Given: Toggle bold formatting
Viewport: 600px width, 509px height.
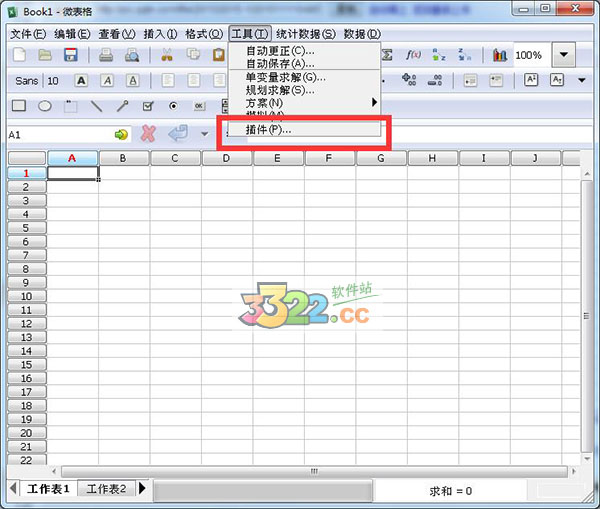Looking at the screenshot, I should (81, 81).
